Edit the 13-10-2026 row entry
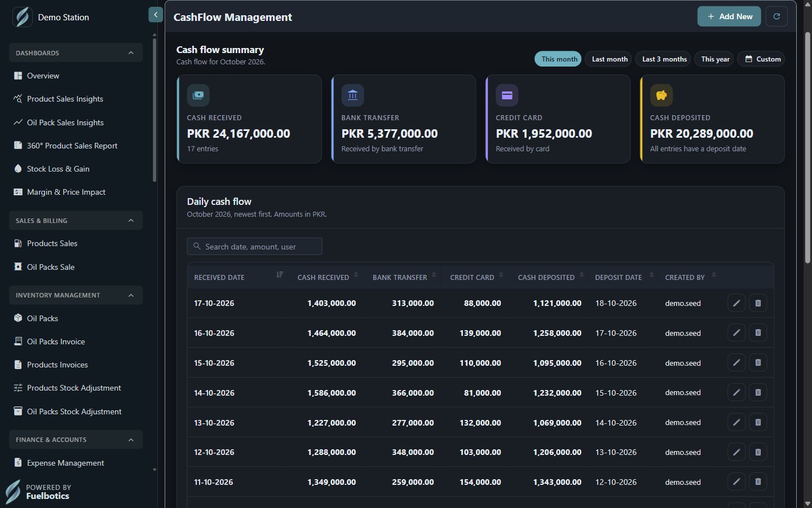The image size is (812, 508). click(x=736, y=422)
